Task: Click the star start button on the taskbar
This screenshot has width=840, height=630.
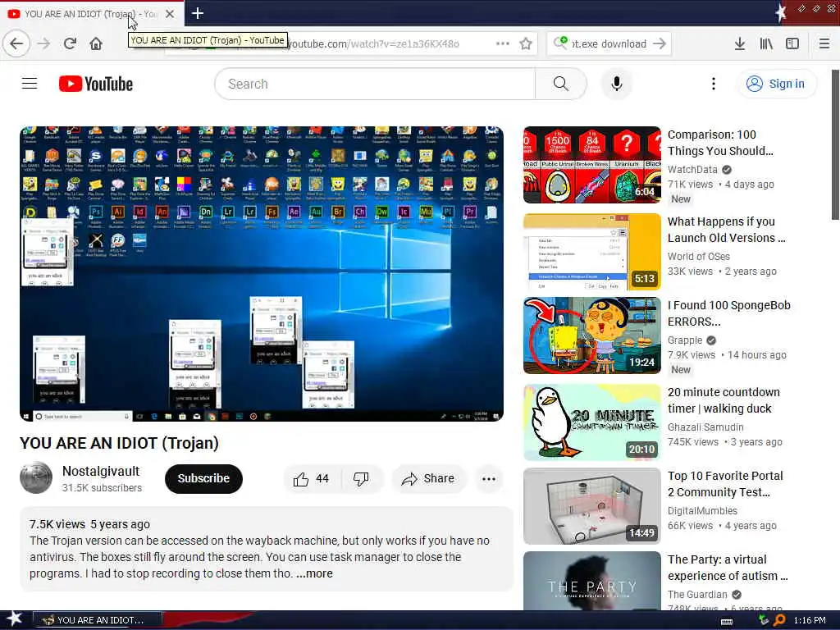Action: pos(14,619)
